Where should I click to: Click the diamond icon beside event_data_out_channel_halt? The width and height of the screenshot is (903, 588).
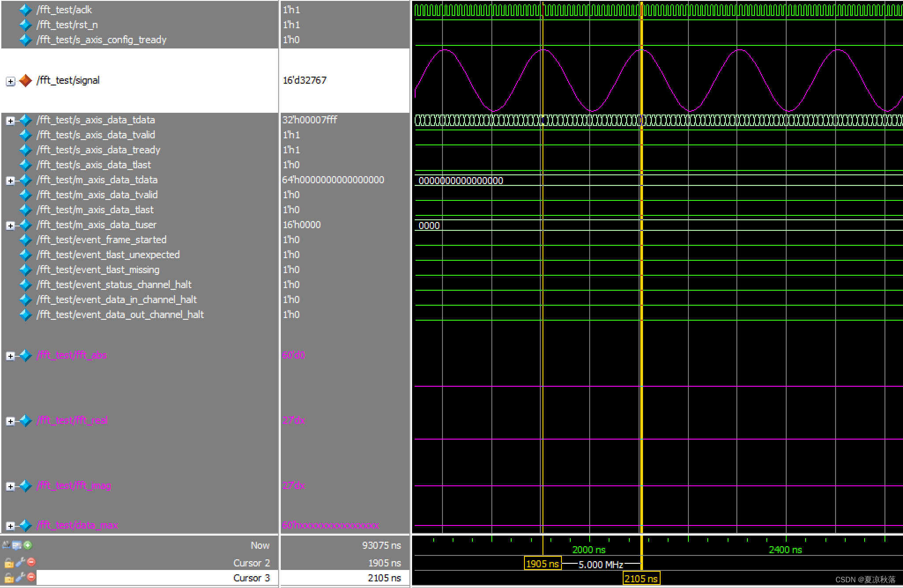26,314
